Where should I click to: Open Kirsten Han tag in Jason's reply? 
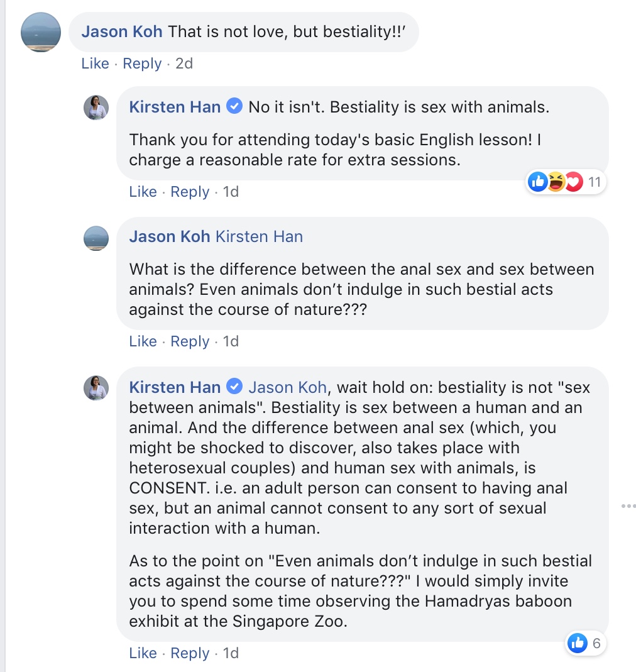[x=259, y=236]
